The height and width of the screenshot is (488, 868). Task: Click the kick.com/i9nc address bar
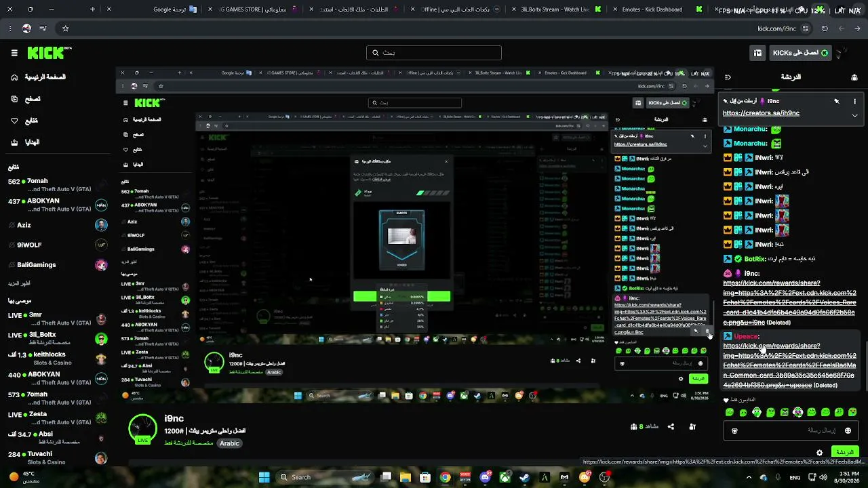click(x=776, y=28)
